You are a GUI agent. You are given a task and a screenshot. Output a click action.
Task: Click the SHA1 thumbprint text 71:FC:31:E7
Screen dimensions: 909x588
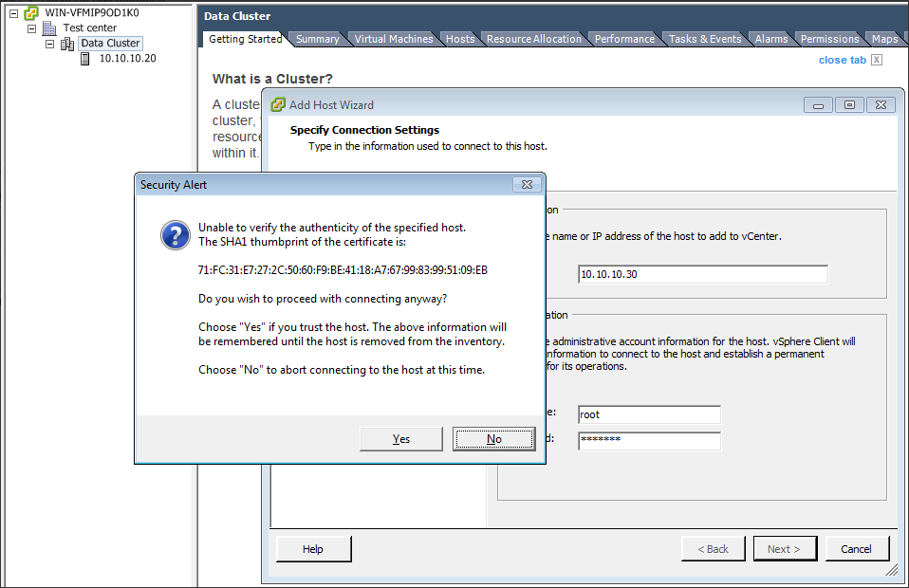343,270
